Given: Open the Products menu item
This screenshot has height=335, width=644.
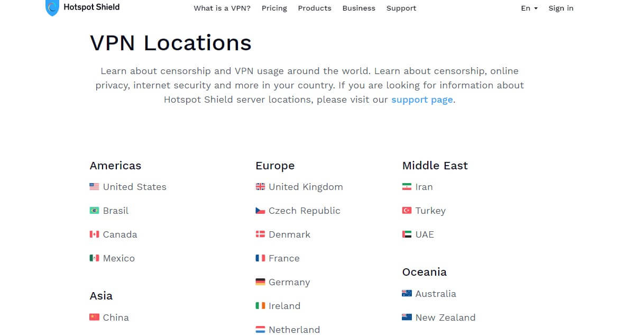Looking at the screenshot, I should click(x=315, y=8).
